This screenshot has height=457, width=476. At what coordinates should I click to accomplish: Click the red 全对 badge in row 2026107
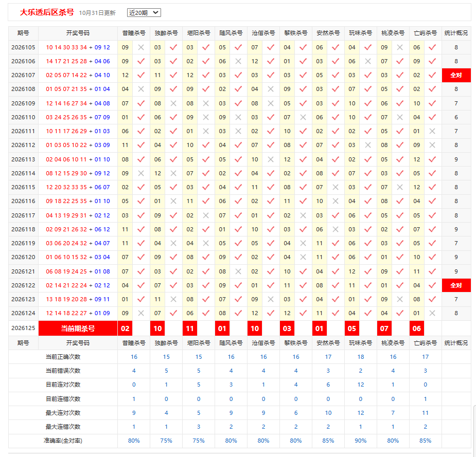point(456,75)
